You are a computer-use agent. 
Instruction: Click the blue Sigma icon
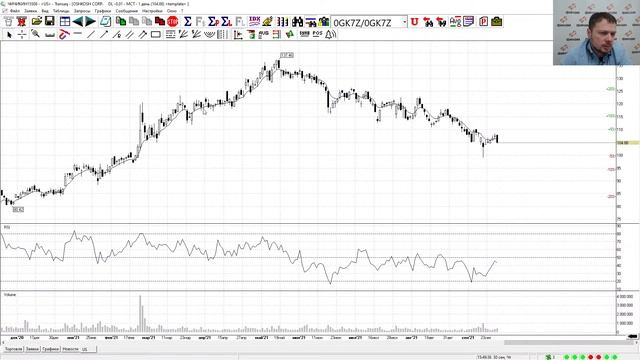187,21
